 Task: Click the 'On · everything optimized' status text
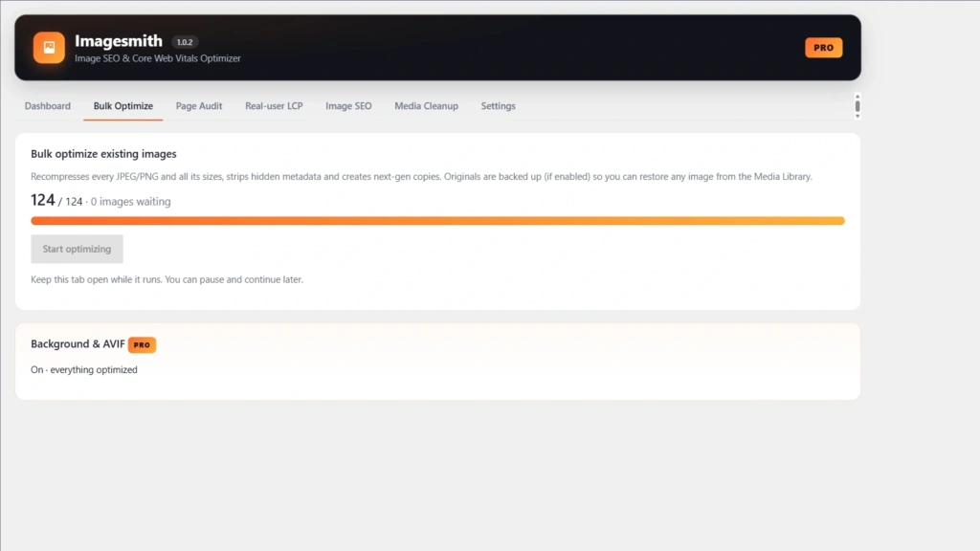pos(84,370)
